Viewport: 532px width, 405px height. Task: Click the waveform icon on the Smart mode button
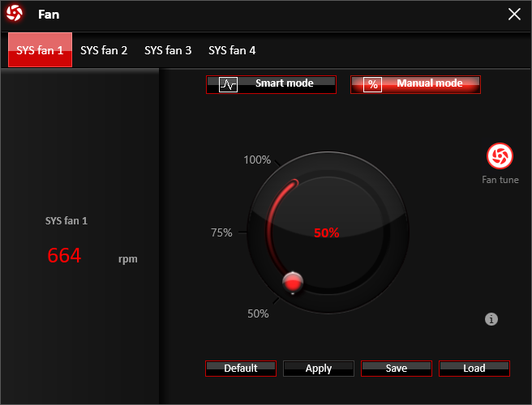pos(229,85)
